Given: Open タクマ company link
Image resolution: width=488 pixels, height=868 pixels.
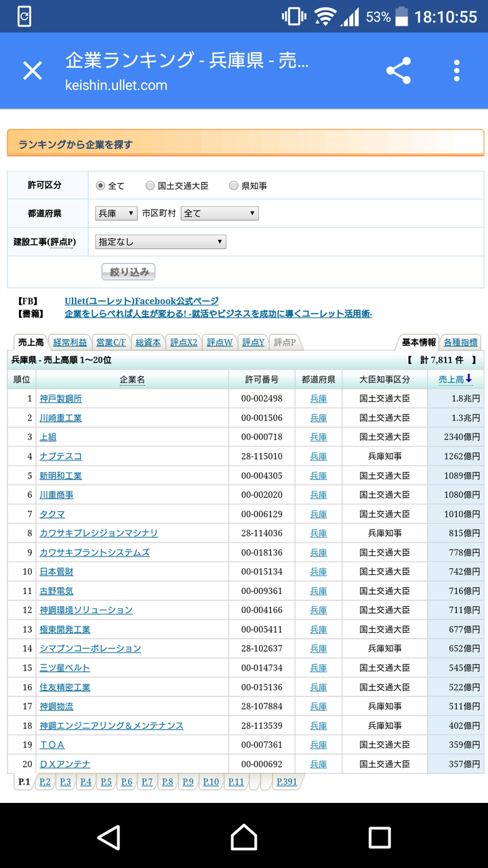Looking at the screenshot, I should coord(52,514).
